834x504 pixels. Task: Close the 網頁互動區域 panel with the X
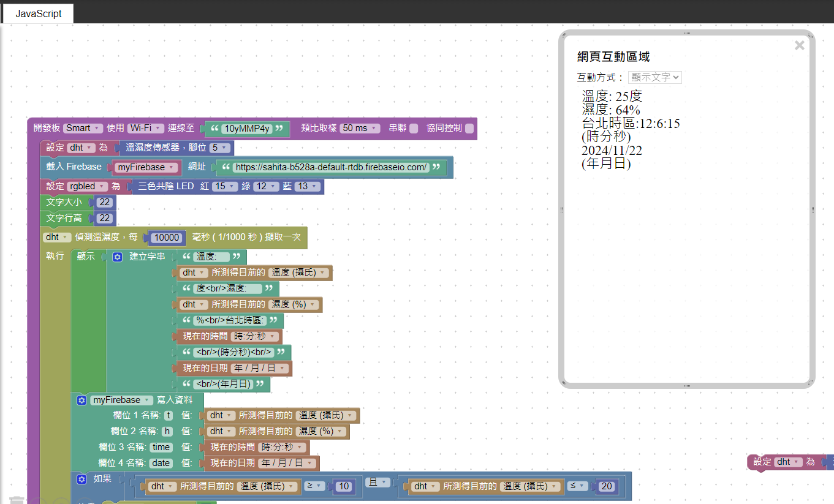[x=799, y=45]
